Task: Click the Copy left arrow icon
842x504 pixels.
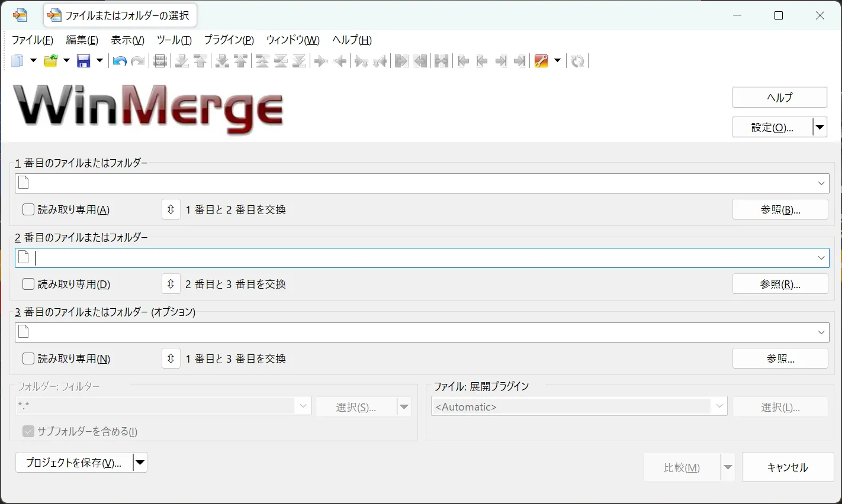Action: [x=339, y=60]
